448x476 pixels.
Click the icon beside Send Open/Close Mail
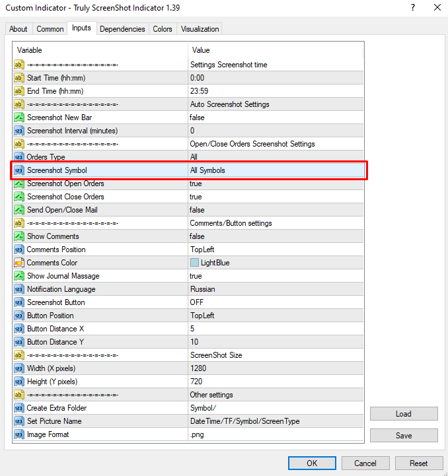19,210
